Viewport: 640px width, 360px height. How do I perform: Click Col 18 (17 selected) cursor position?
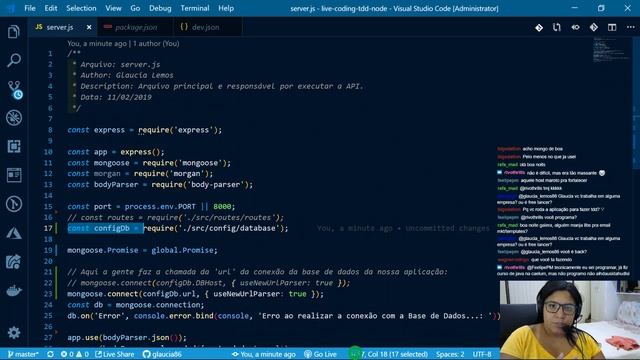point(394,354)
